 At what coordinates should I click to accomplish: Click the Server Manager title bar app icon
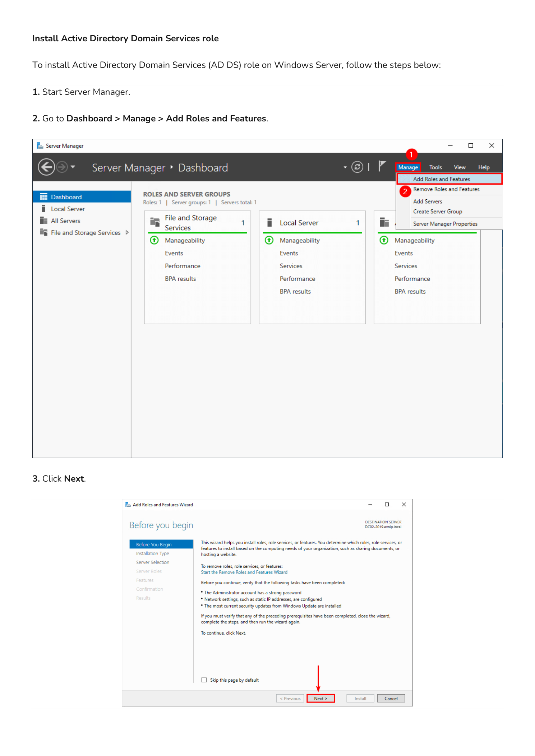(40, 145)
